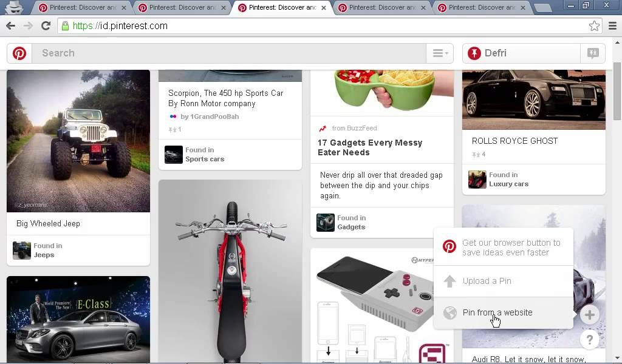622x364 pixels.
Task: Open the notifications speech-bubble icon
Action: tap(593, 53)
